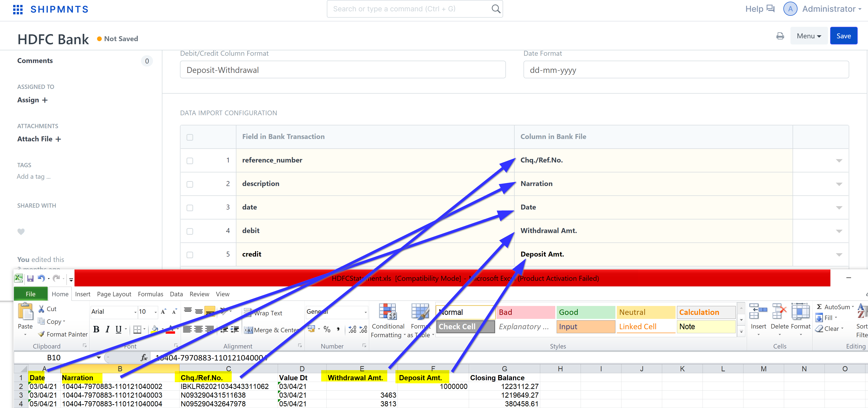This screenshot has width=868, height=408.
Task: Check the debit row checkbox
Action: 190,231
